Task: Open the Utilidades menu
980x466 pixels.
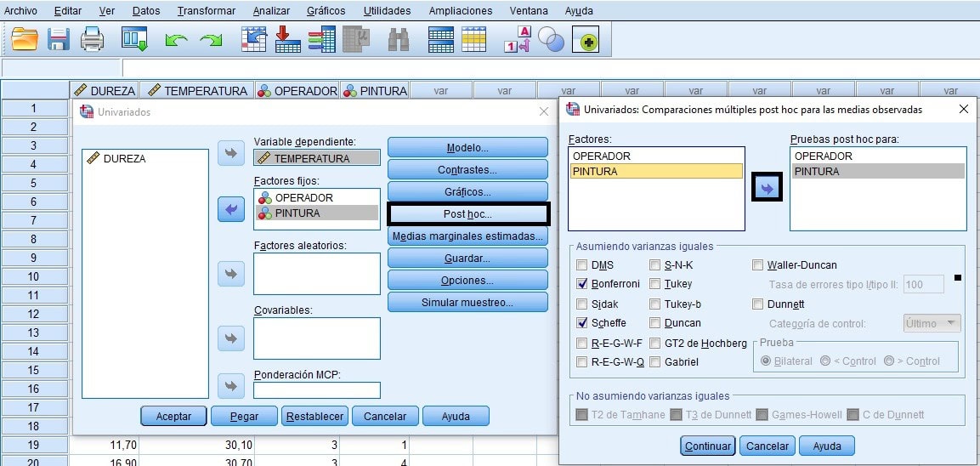Action: (x=387, y=11)
